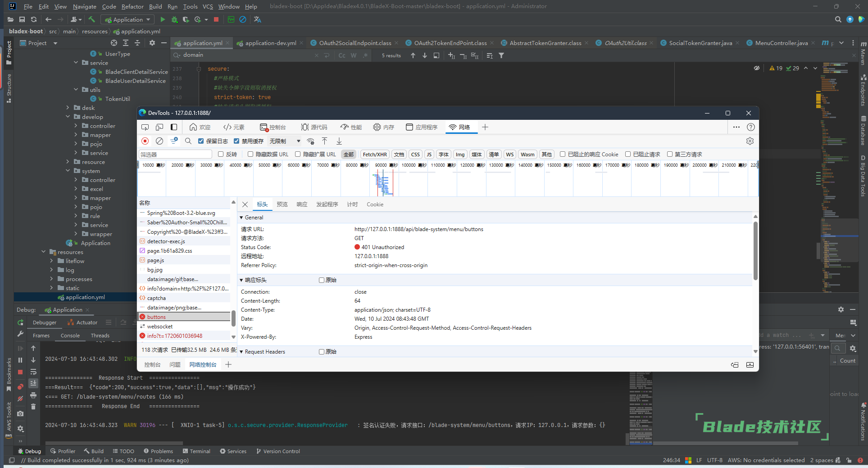Open Version Control tool window
Screen dimensions: 868x468
pyautogui.click(x=278, y=451)
